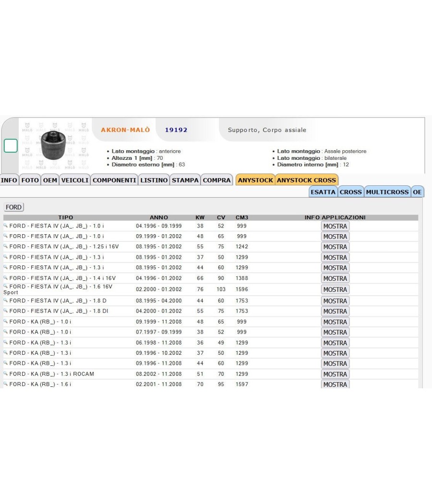Screen dimensions: 432x504
Task: Click magnifier icon for KA 1.0 i 38 kW
Action: pyautogui.click(x=5, y=331)
